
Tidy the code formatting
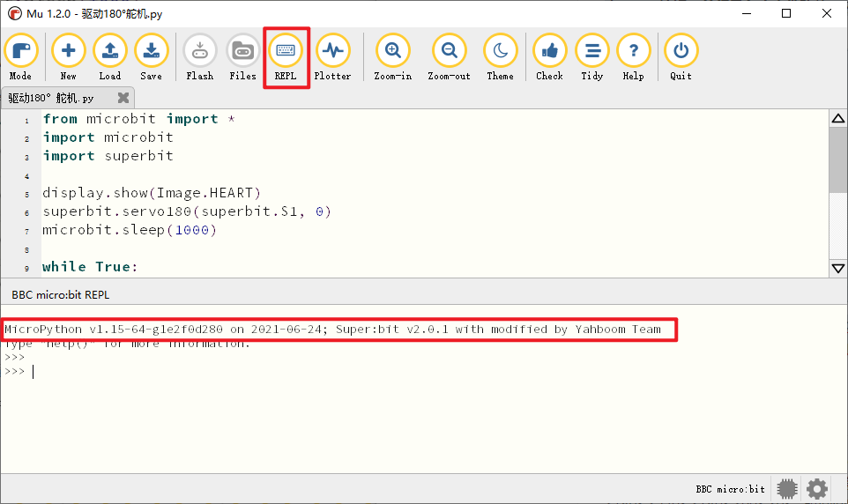(592, 57)
